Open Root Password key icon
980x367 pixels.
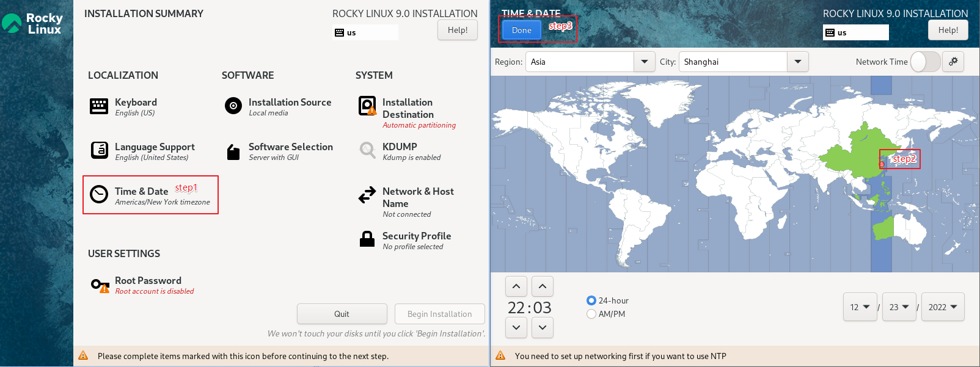point(100,285)
